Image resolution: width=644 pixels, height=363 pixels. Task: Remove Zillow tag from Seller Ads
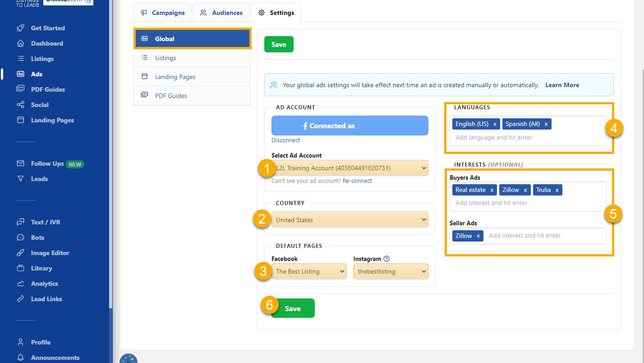[478, 236]
